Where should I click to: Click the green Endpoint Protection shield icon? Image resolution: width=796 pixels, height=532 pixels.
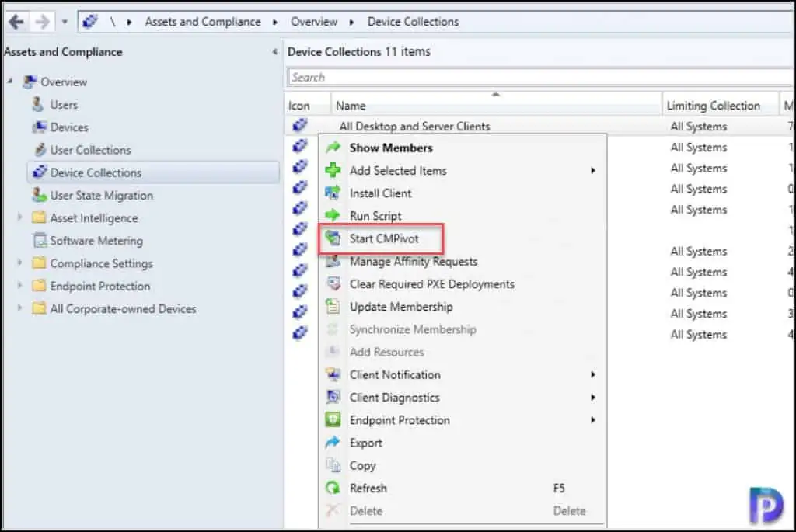click(x=333, y=419)
